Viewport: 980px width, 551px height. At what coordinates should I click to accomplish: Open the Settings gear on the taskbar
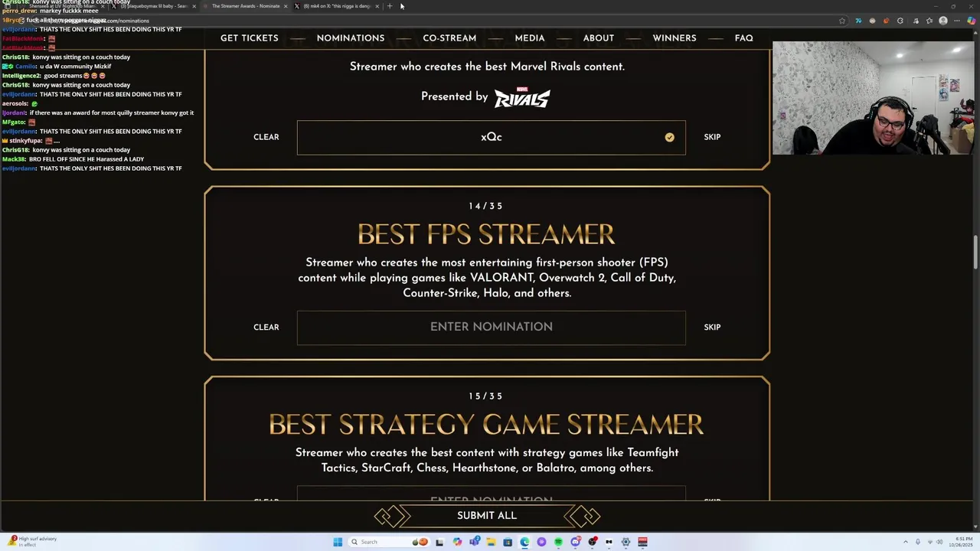coord(626,542)
